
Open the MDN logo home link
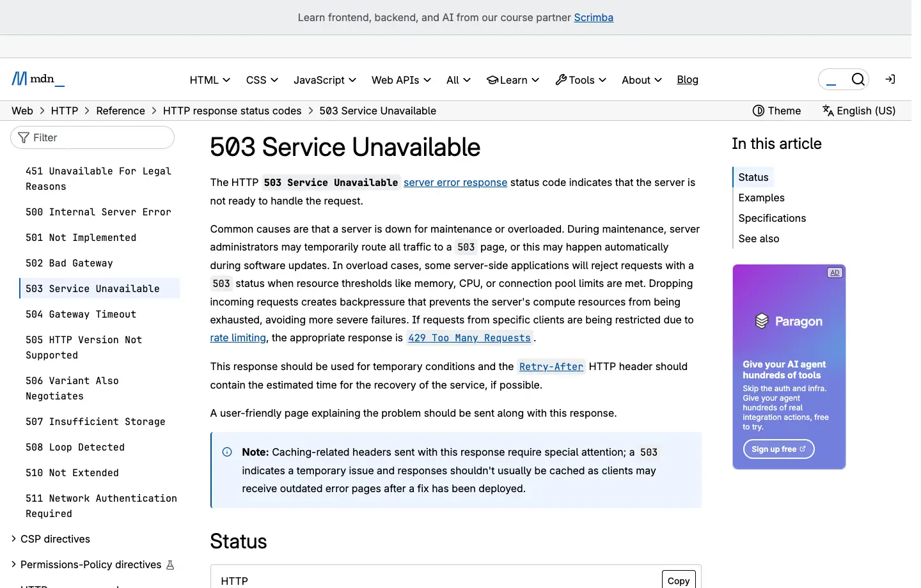(38, 79)
